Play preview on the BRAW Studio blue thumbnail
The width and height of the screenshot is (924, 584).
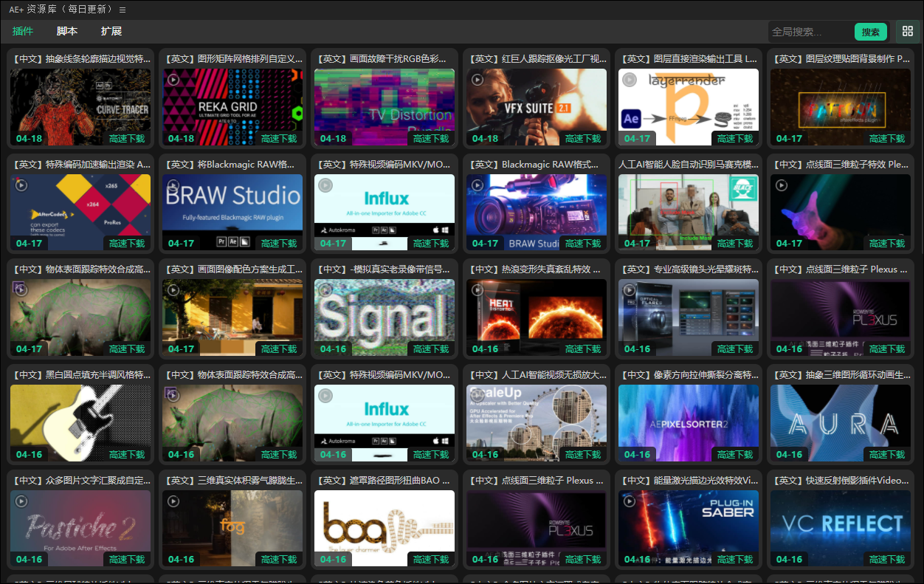click(173, 185)
